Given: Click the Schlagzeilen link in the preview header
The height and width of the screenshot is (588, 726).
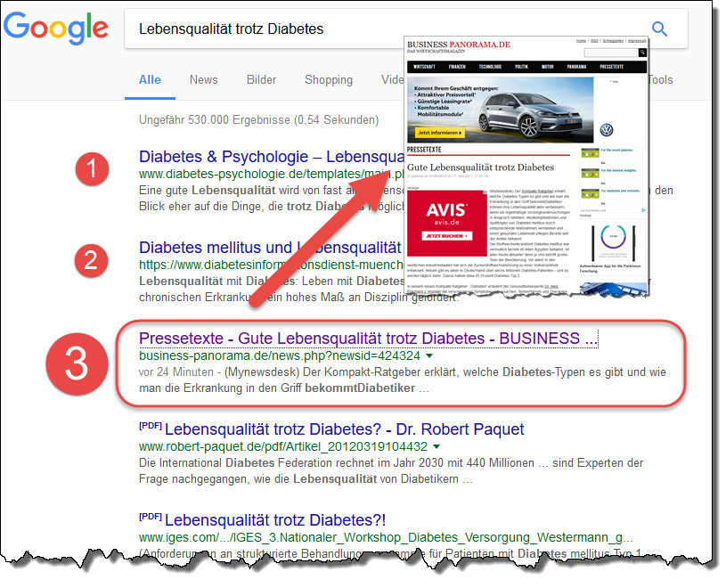Looking at the screenshot, I should [613, 41].
